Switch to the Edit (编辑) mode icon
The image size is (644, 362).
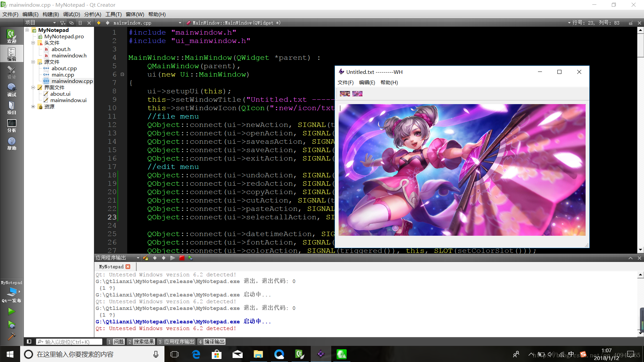pos(11,54)
